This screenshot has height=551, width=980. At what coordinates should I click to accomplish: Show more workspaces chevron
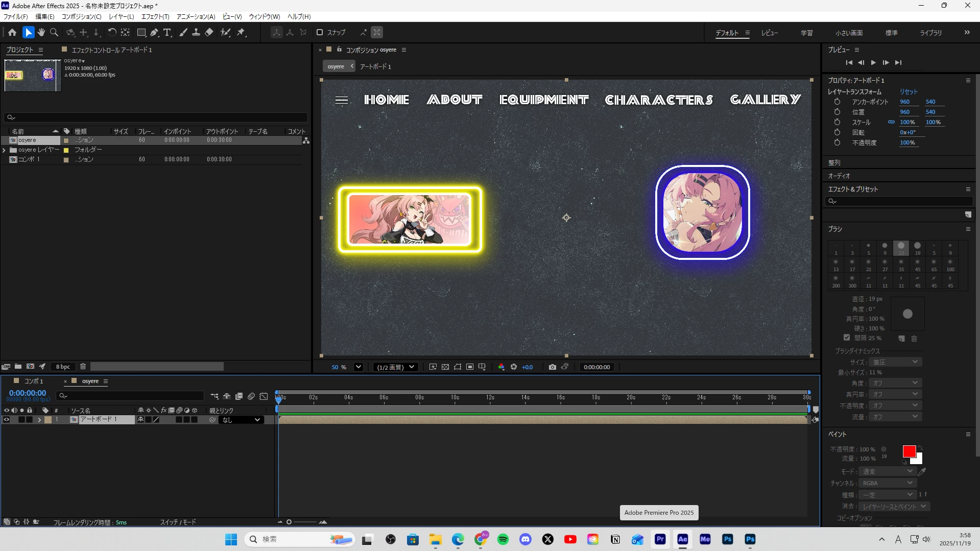[967, 32]
